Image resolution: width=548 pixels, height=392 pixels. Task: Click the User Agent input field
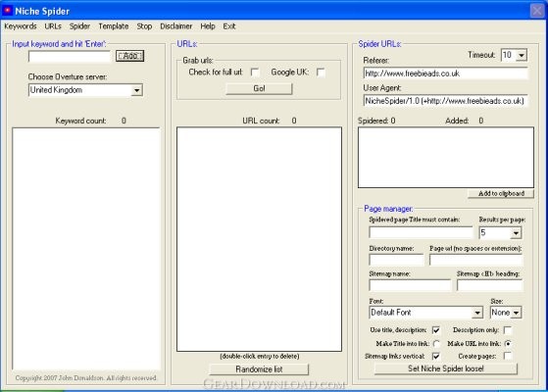[x=446, y=101]
